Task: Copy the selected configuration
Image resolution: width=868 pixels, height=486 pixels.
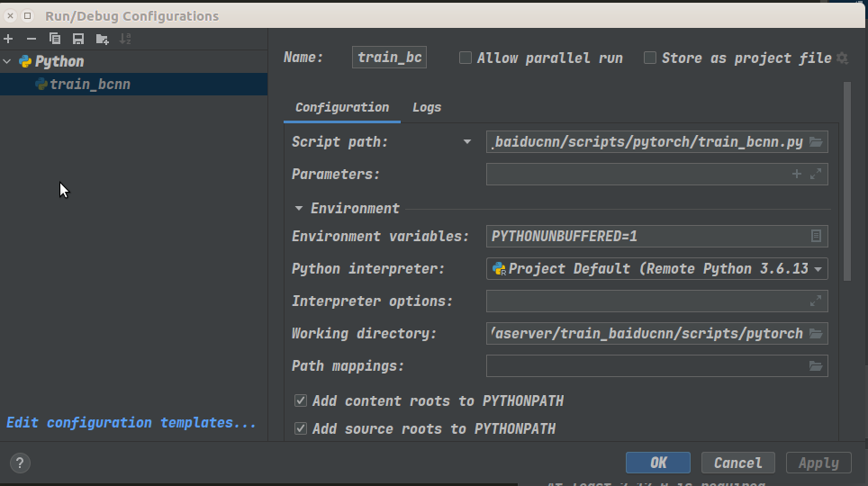Action: tap(55, 39)
